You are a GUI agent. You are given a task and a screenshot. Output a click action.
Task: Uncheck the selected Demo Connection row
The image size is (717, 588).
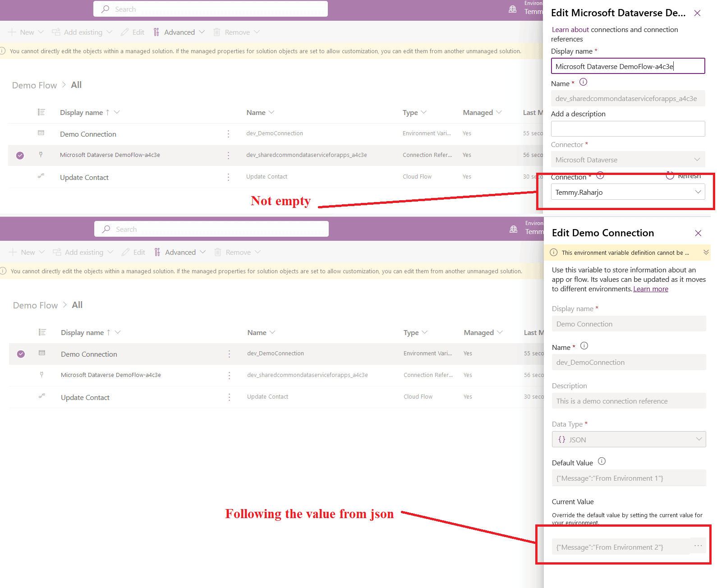click(x=21, y=354)
